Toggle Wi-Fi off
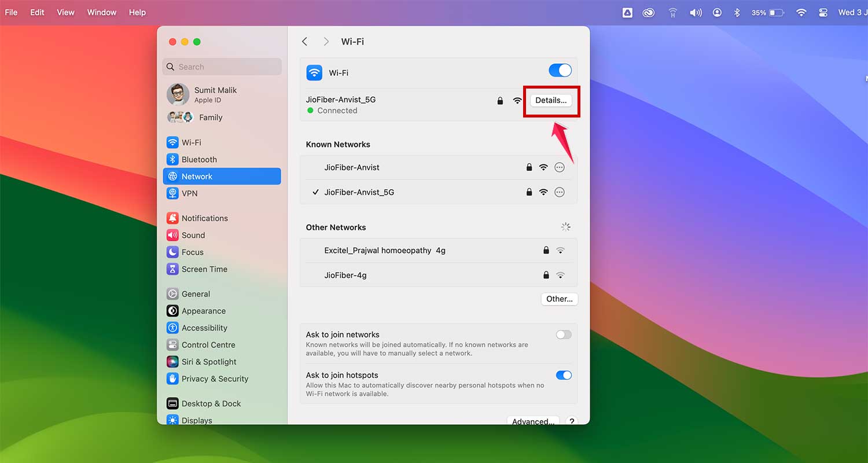The image size is (868, 463). 560,69
